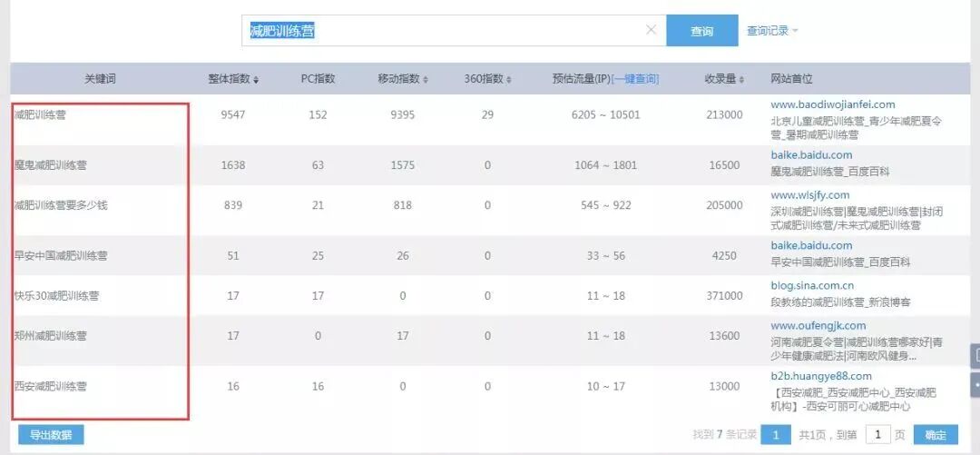Click indexed count 16500
980x455 pixels.
[724, 165]
